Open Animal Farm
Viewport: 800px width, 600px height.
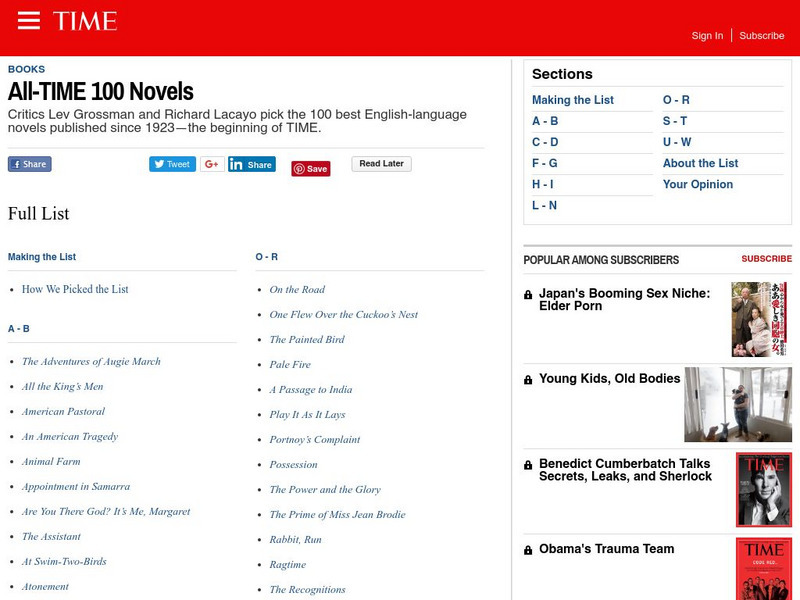(51, 461)
